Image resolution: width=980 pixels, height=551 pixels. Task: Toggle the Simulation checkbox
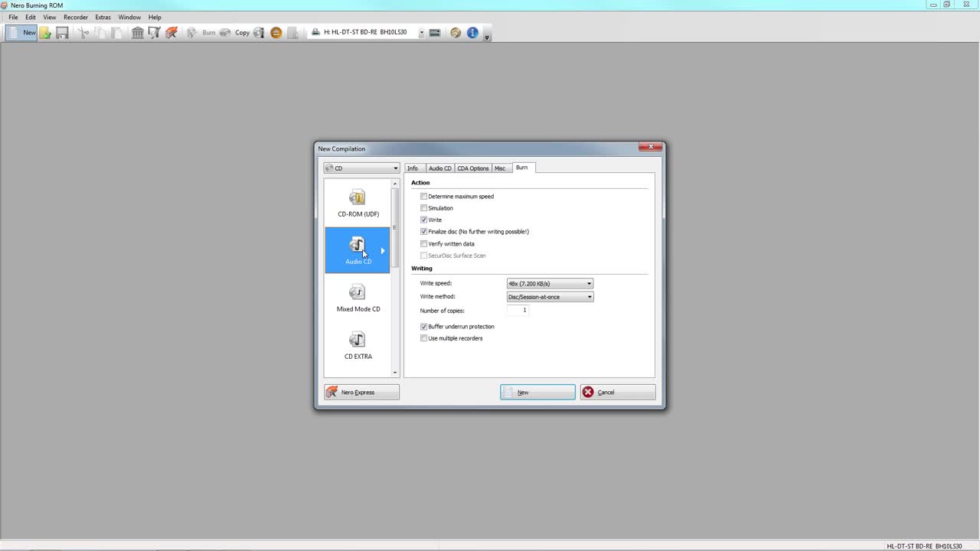424,208
